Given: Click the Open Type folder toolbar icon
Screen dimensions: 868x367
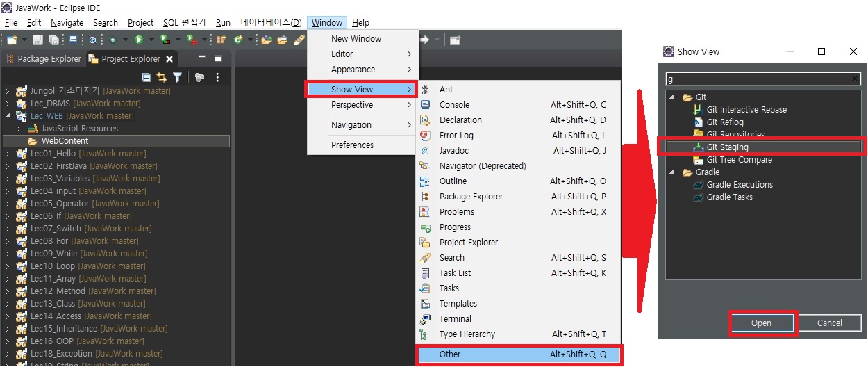Looking at the screenshot, I should [266, 40].
